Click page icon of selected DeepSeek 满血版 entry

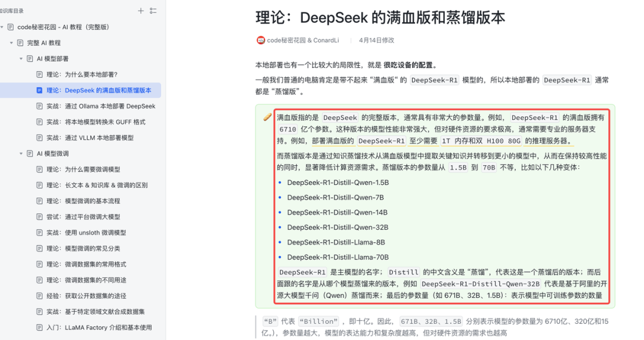[x=39, y=90]
